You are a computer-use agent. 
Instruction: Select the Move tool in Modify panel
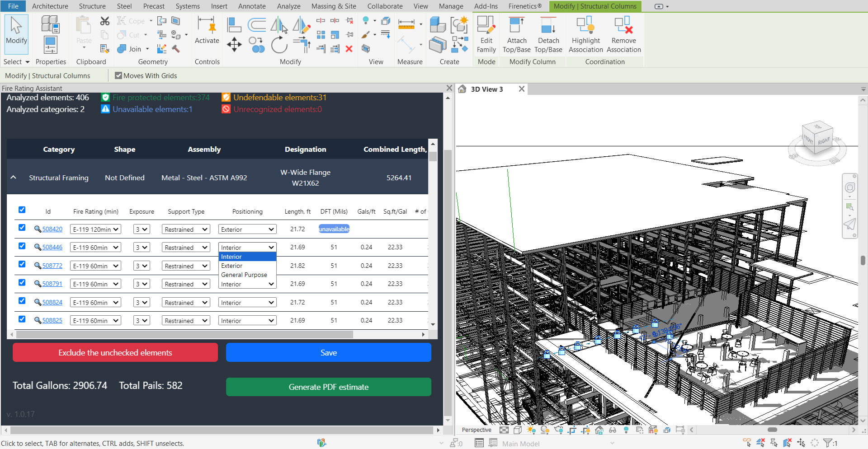pyautogui.click(x=234, y=45)
